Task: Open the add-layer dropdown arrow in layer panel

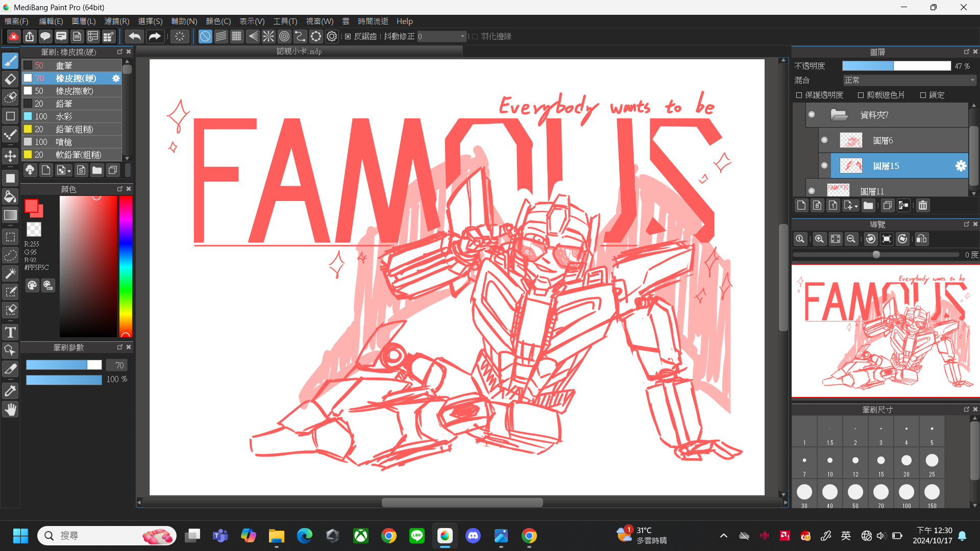Action: click(856, 206)
